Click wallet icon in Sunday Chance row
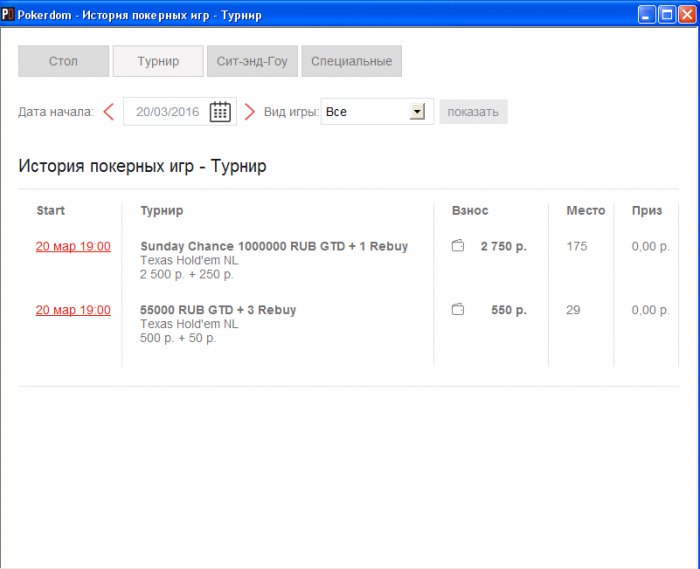Image resolution: width=700 pixels, height=569 pixels. pos(458,245)
